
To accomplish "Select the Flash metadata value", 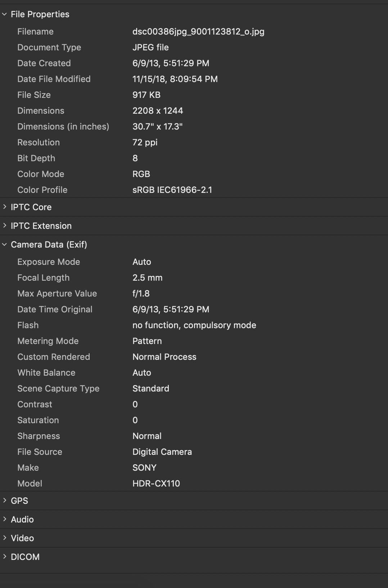I will pyautogui.click(x=194, y=325).
